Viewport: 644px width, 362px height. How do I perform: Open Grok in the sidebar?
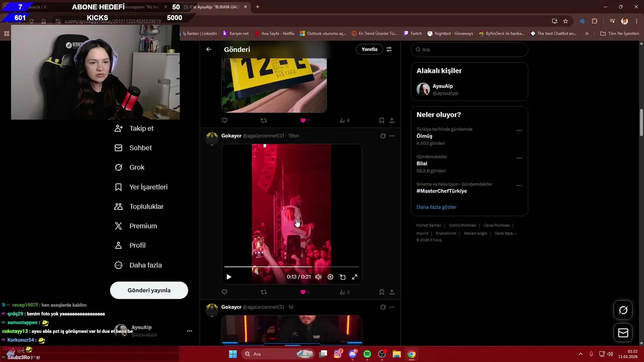[130, 167]
